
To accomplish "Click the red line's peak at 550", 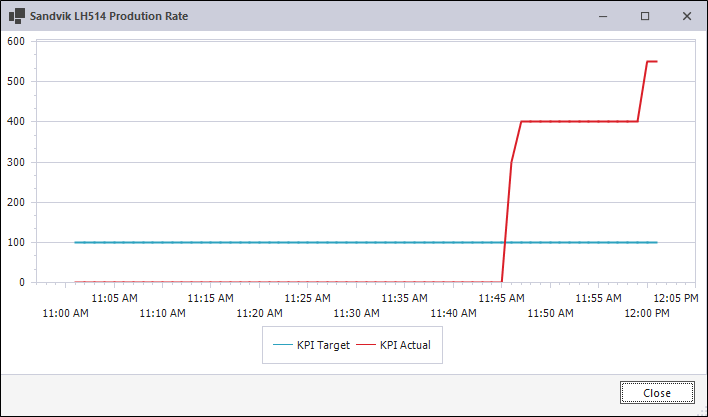I will point(652,62).
